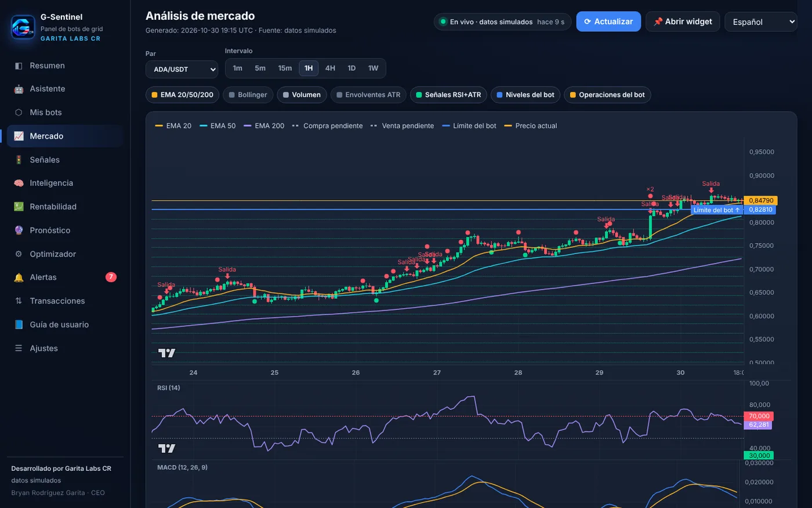Click the TradingView logo on RSI pane
812x508 pixels.
pos(166,448)
